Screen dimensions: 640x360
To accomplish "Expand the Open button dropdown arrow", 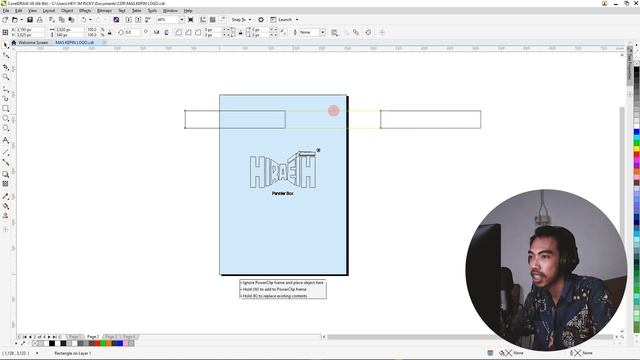I will [21, 20].
